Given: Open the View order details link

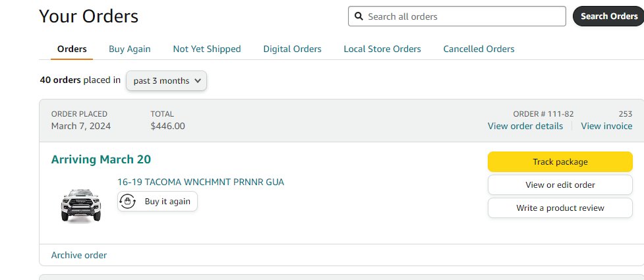Looking at the screenshot, I should [x=525, y=126].
